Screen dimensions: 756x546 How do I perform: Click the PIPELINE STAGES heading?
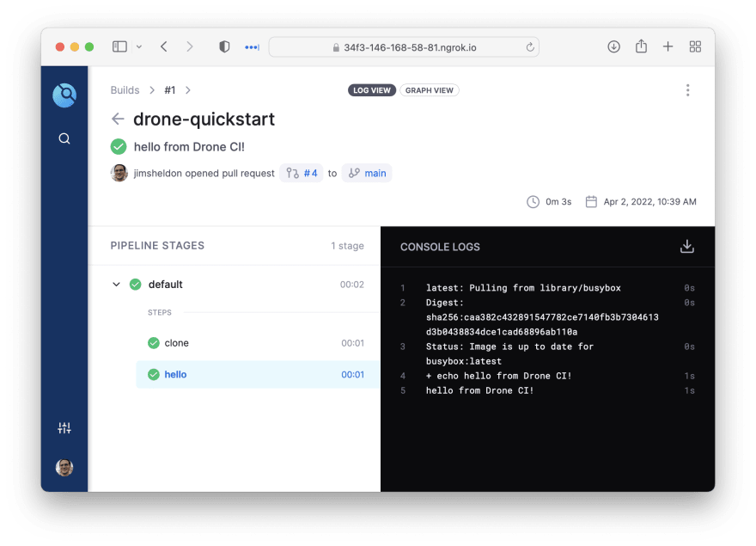[x=157, y=245]
